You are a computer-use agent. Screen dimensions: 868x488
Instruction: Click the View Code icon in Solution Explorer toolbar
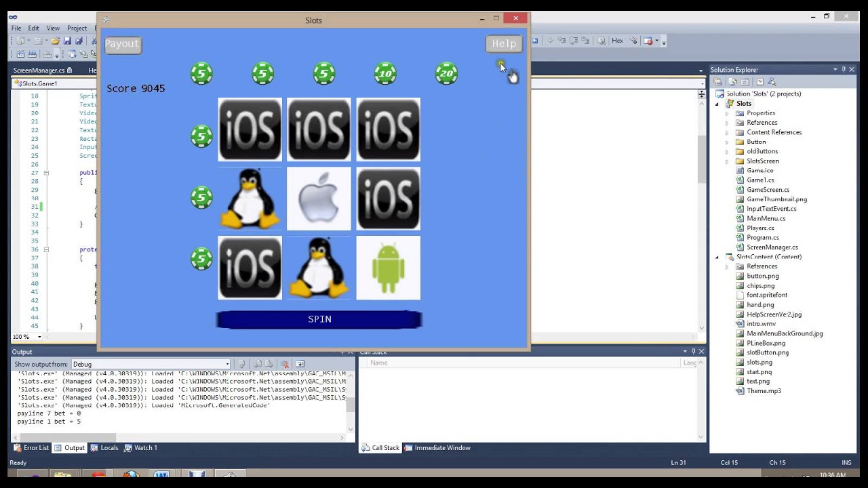760,82
